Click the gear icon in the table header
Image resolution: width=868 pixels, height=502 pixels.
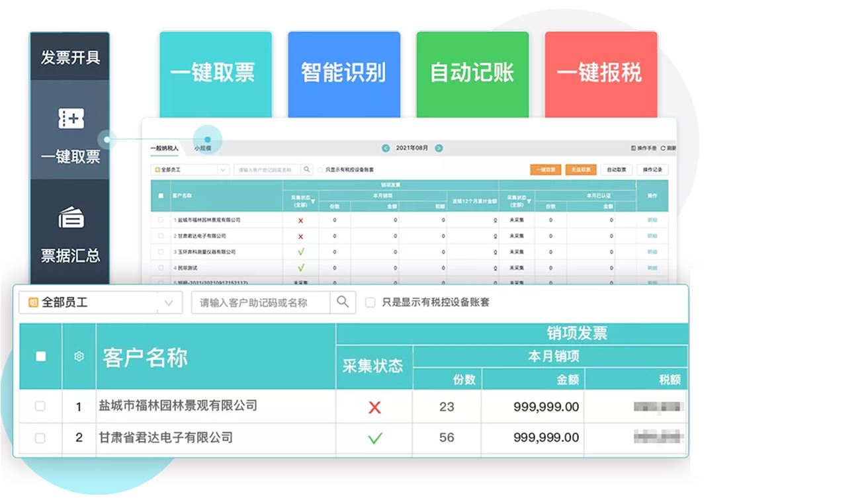point(79,356)
